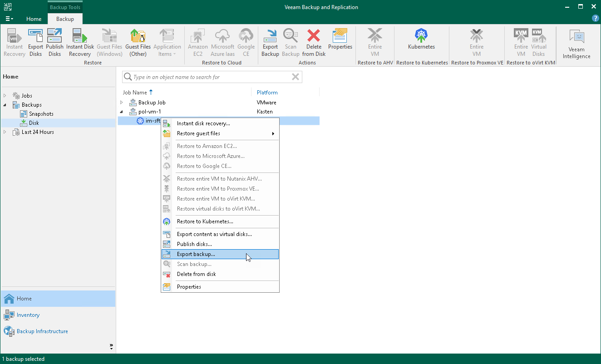Click Entire VM icon for Nutanix AHV
Image resolution: width=601 pixels, height=364 pixels.
pyautogui.click(x=375, y=43)
